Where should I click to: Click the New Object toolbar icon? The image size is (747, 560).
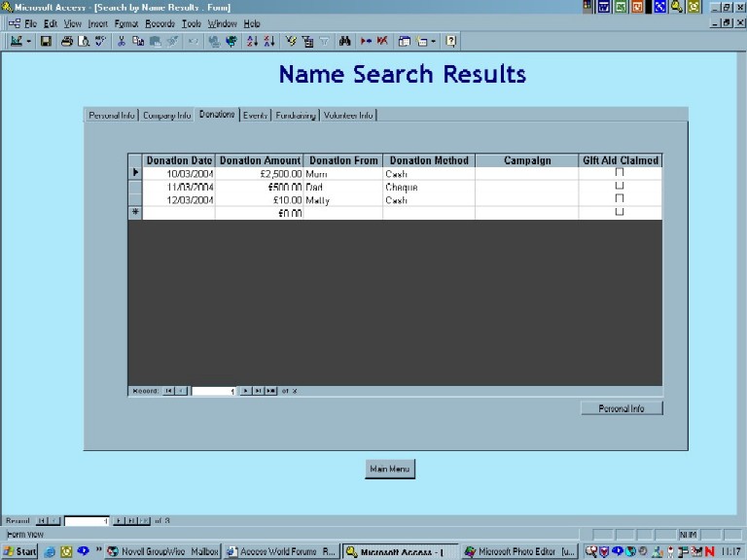pyautogui.click(x=421, y=42)
